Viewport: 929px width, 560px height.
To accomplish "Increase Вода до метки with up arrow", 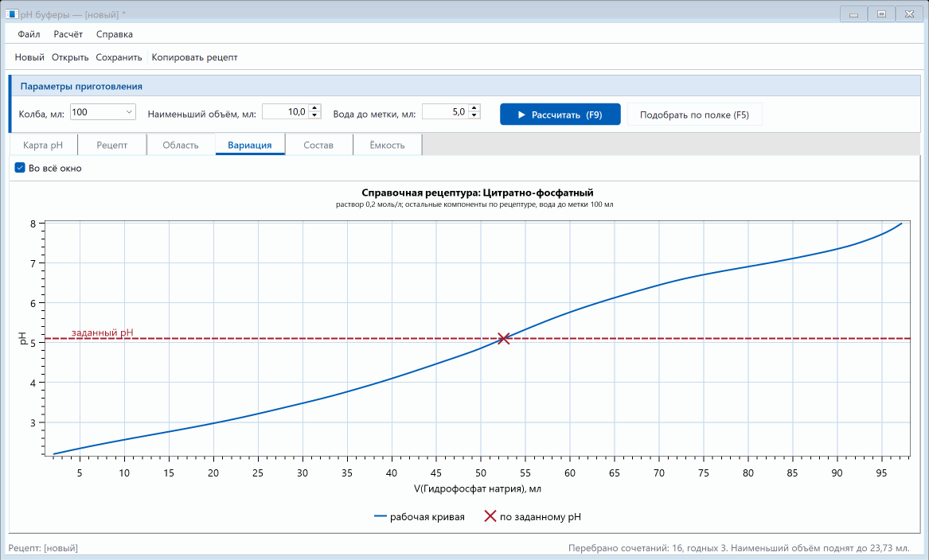I will pyautogui.click(x=474, y=107).
